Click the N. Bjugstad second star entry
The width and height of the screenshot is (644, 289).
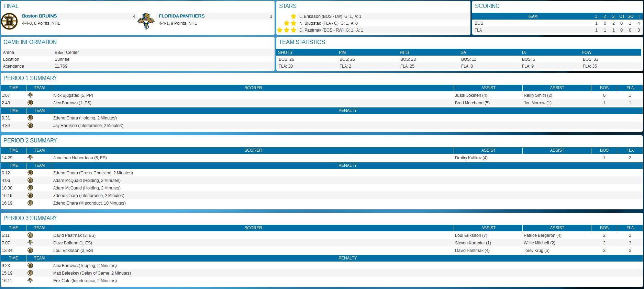328,23
